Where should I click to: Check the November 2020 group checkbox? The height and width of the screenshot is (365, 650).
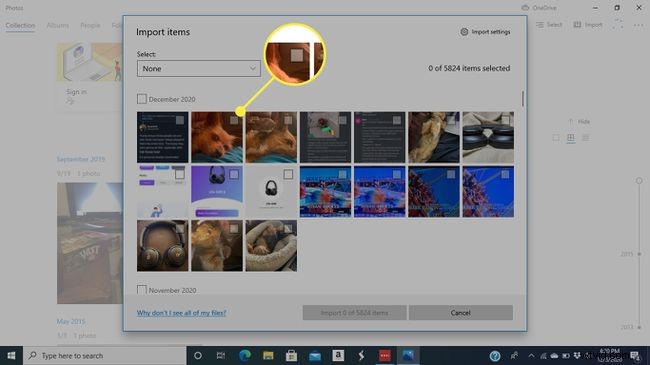click(142, 290)
